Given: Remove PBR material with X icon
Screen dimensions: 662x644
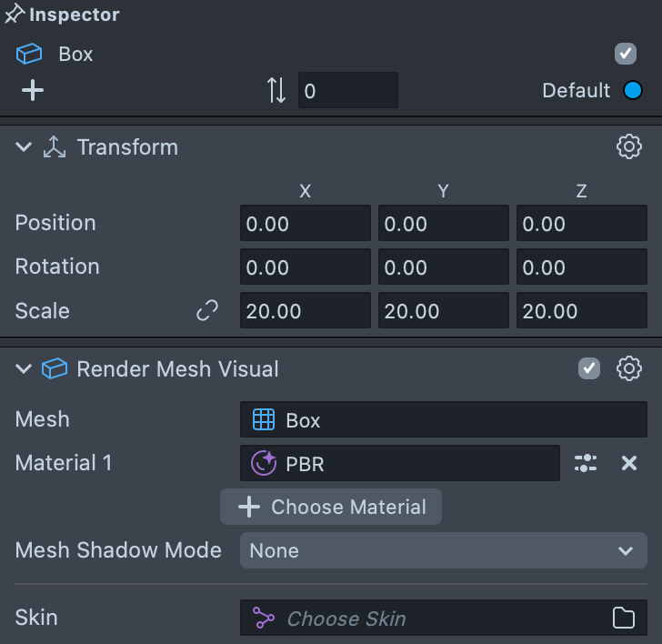Looking at the screenshot, I should tap(629, 463).
